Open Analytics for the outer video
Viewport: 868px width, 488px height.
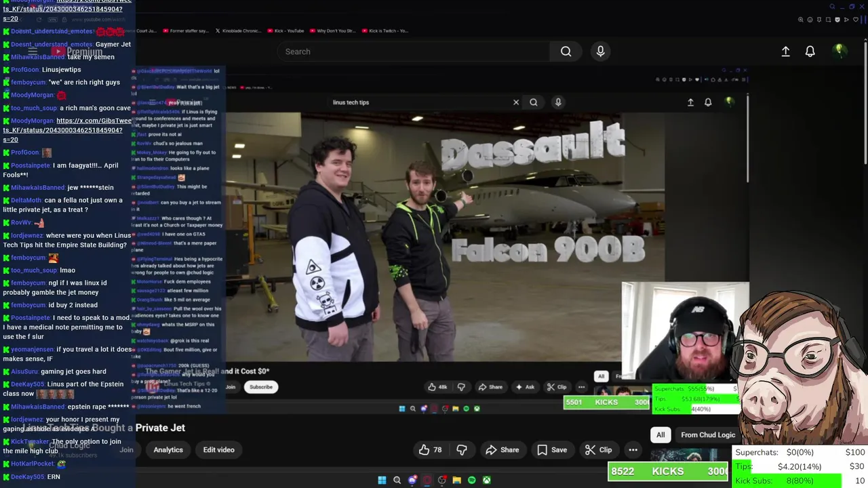tap(168, 449)
